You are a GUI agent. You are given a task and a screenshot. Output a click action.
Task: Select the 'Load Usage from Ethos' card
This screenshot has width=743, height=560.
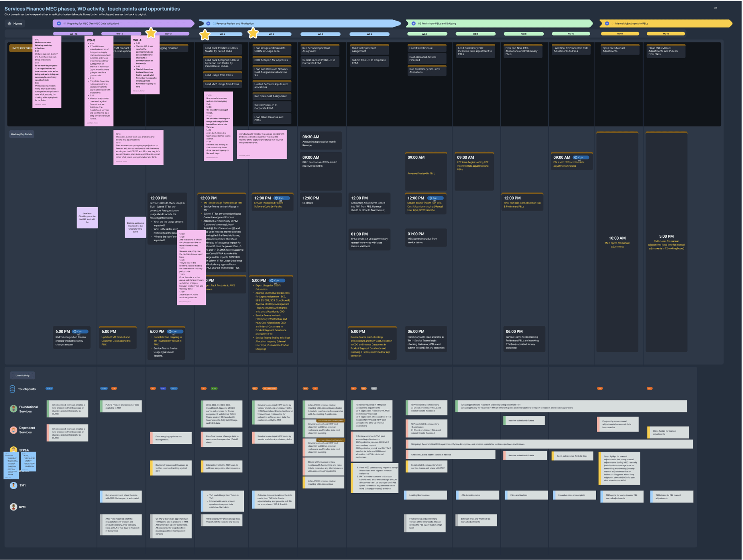coord(222,75)
